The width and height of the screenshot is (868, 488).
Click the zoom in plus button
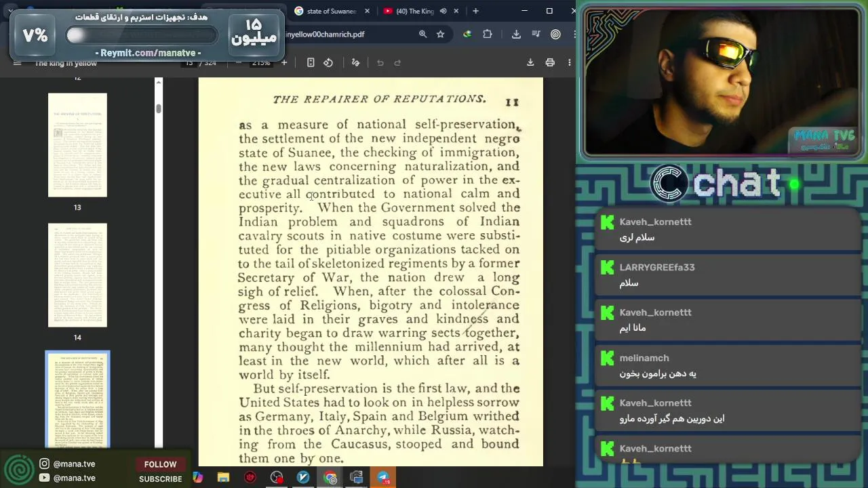(284, 62)
